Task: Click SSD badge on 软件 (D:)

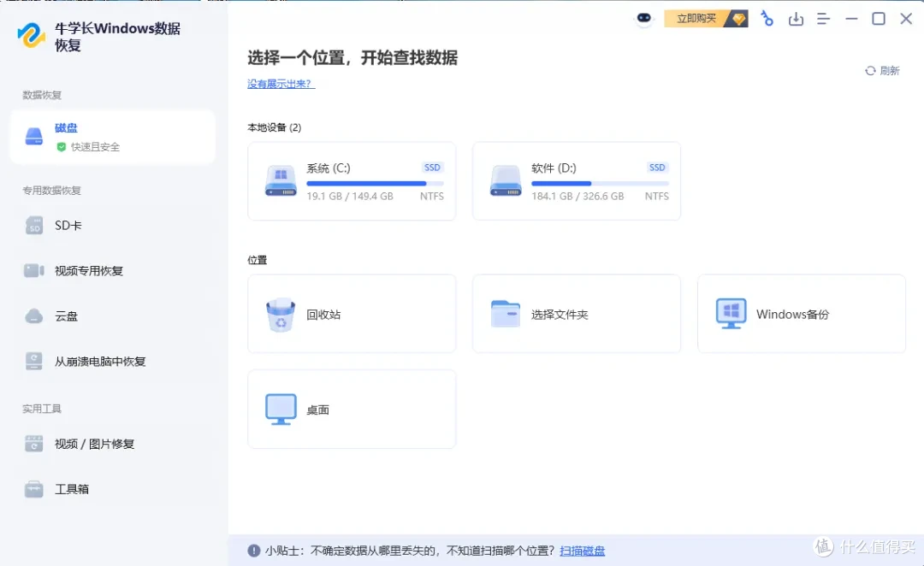Action: pos(657,168)
